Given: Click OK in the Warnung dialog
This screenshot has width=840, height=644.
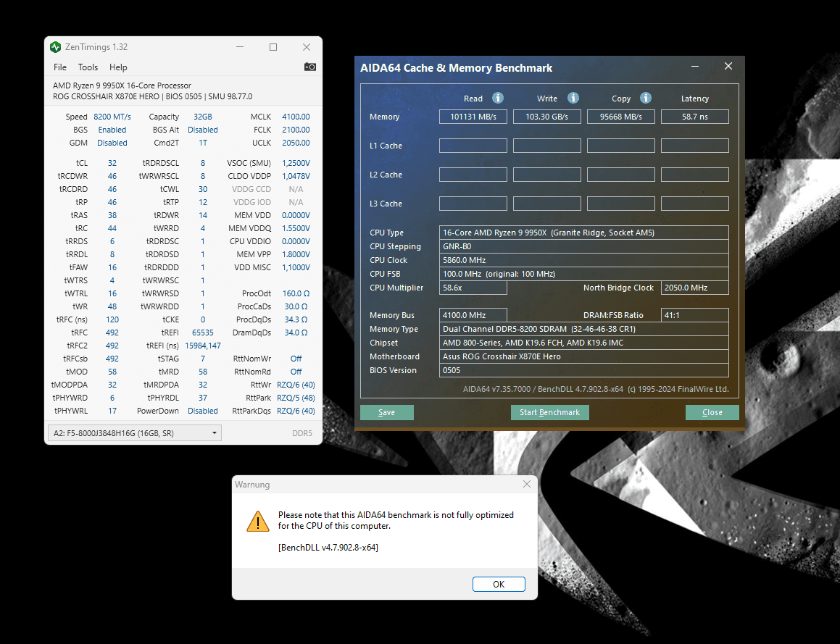Looking at the screenshot, I should pos(499,584).
